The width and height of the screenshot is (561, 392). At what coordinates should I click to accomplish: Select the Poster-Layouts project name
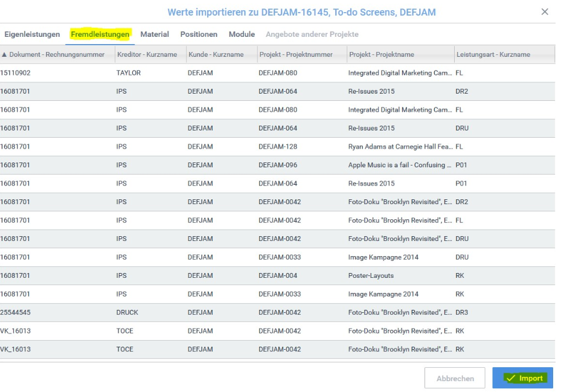[371, 275]
